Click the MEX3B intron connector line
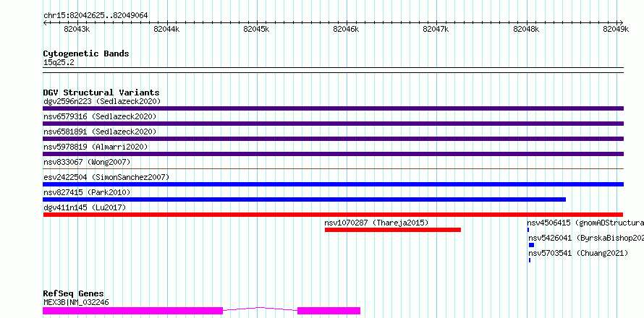 [x=260, y=309]
